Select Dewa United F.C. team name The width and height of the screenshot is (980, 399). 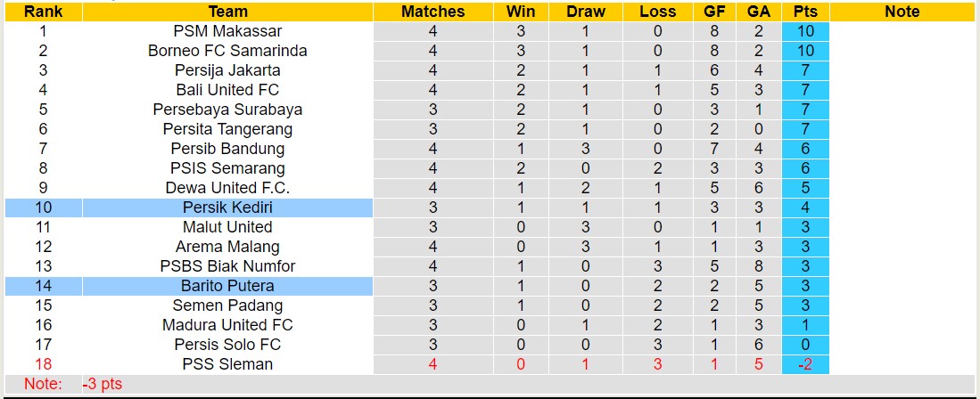pyautogui.click(x=227, y=188)
